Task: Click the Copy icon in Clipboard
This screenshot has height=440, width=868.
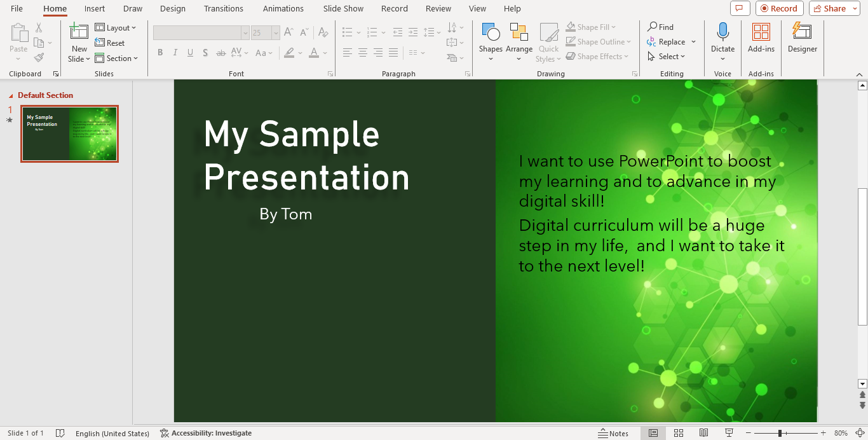Action: point(39,43)
